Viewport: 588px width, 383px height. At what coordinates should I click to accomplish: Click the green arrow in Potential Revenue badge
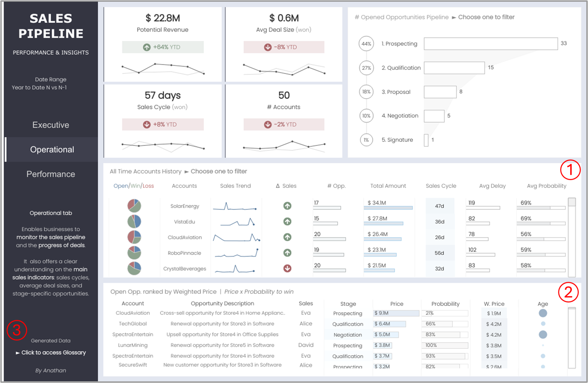point(147,47)
